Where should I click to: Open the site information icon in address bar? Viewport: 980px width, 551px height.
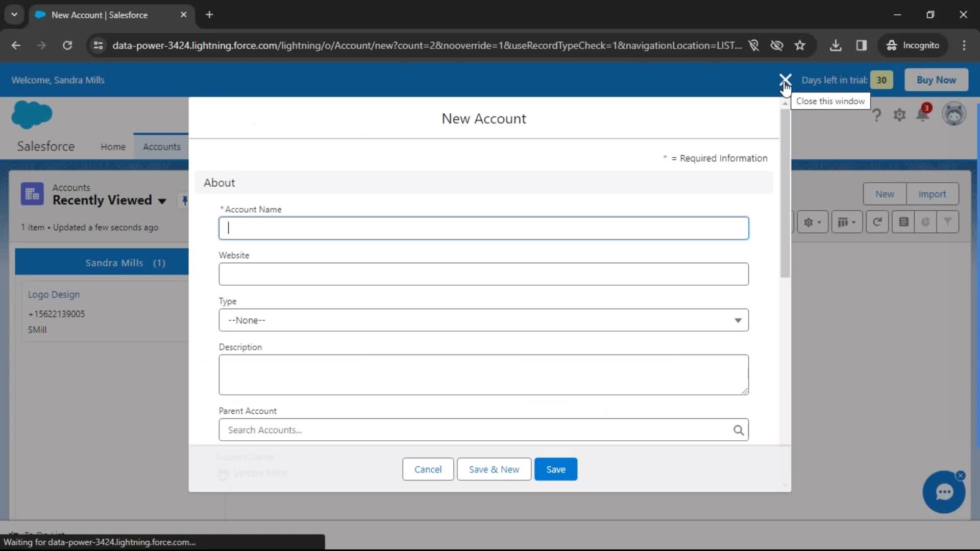[99, 45]
